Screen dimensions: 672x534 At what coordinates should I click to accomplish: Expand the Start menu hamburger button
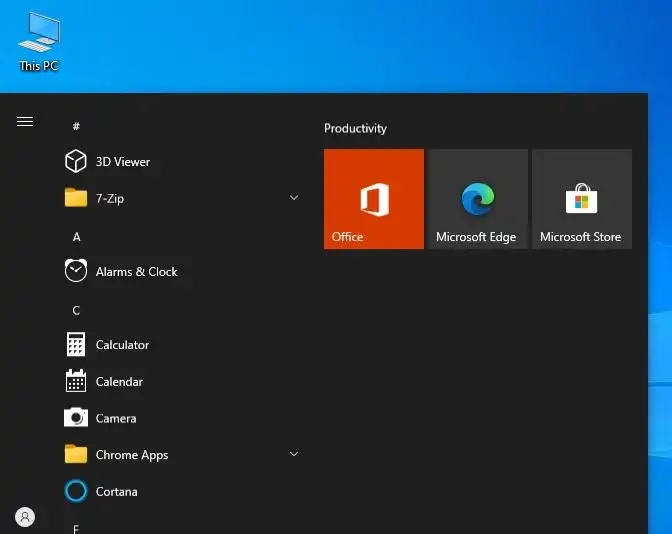point(25,121)
